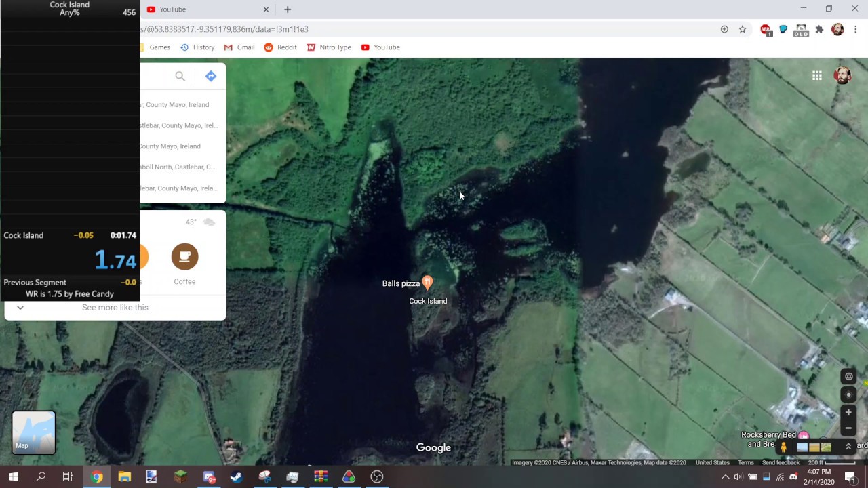The image size is (868, 488).
Task: Open Steam from the taskbar
Action: coord(236,477)
